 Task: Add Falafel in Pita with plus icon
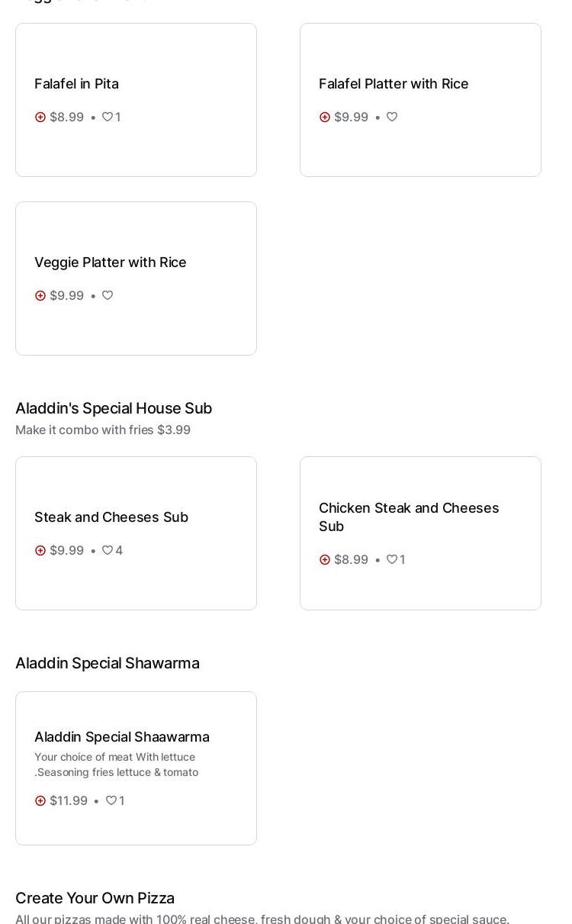click(40, 117)
